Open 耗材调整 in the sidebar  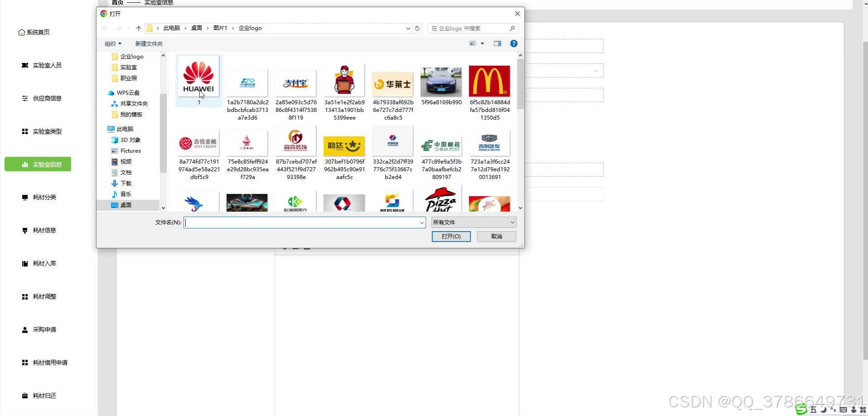pyautogui.click(x=39, y=296)
